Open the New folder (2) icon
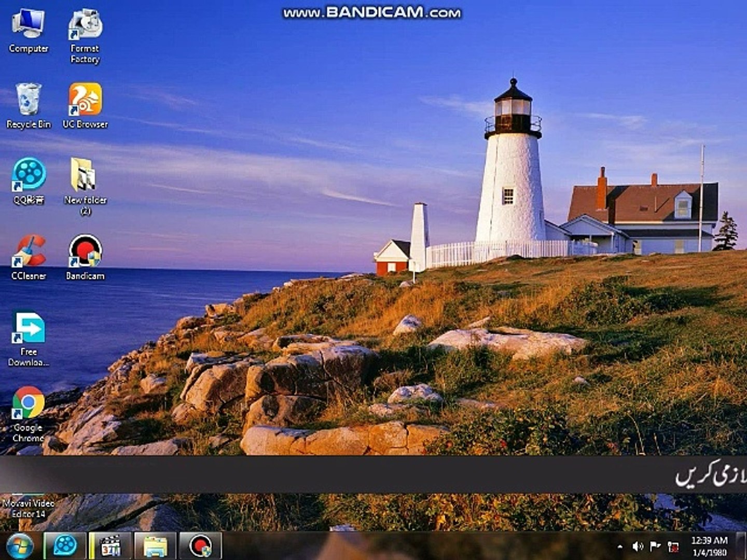The height and width of the screenshot is (560, 747). click(x=85, y=176)
